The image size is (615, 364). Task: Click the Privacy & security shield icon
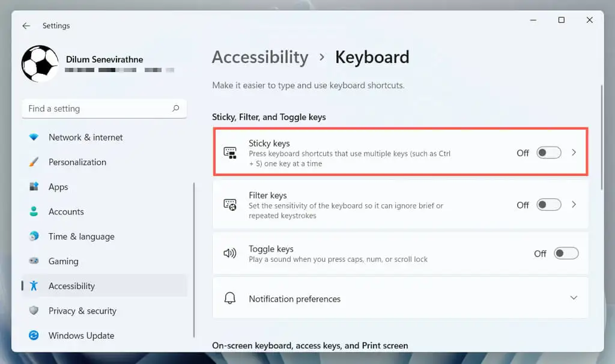coord(34,311)
